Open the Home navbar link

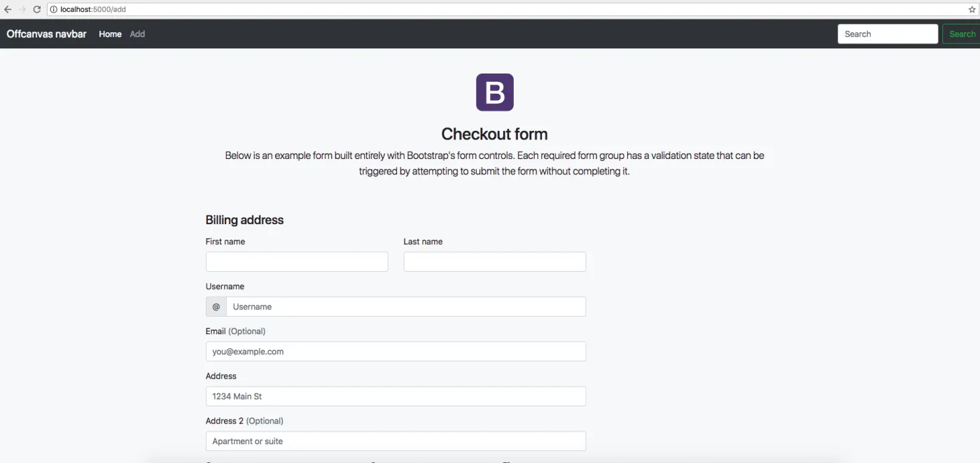(x=110, y=34)
